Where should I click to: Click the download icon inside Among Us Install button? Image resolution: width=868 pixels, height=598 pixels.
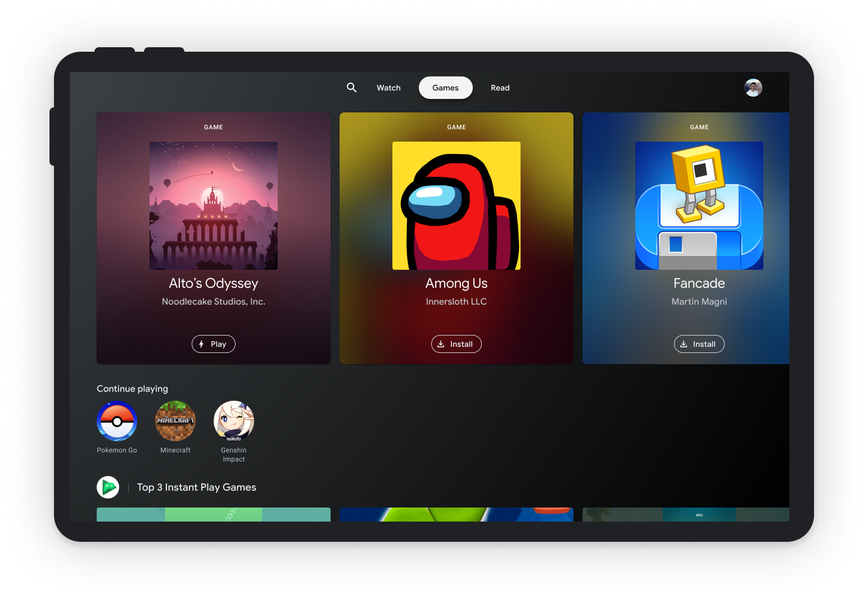click(x=441, y=344)
